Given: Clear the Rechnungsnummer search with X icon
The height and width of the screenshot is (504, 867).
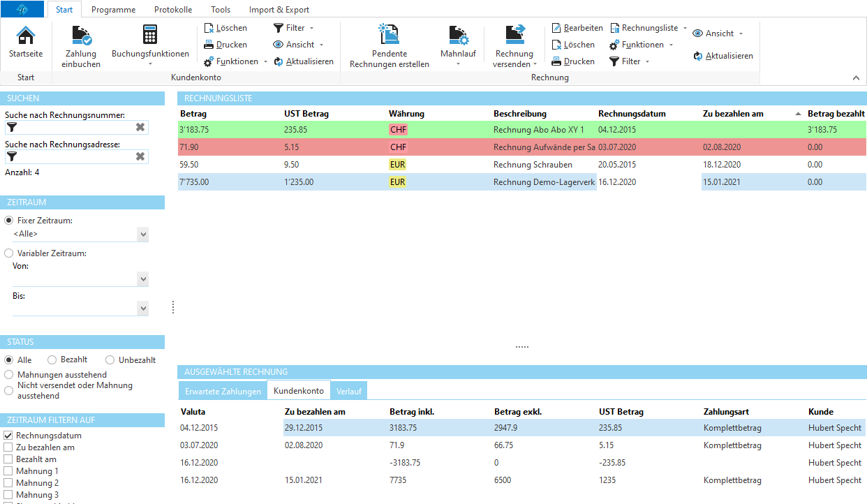Looking at the screenshot, I should pyautogui.click(x=140, y=127).
